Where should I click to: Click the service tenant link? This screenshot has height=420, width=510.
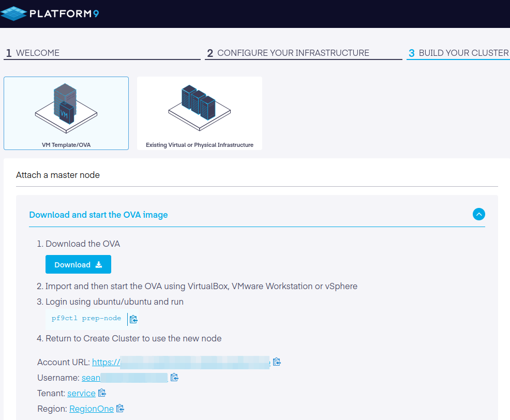[x=81, y=393]
